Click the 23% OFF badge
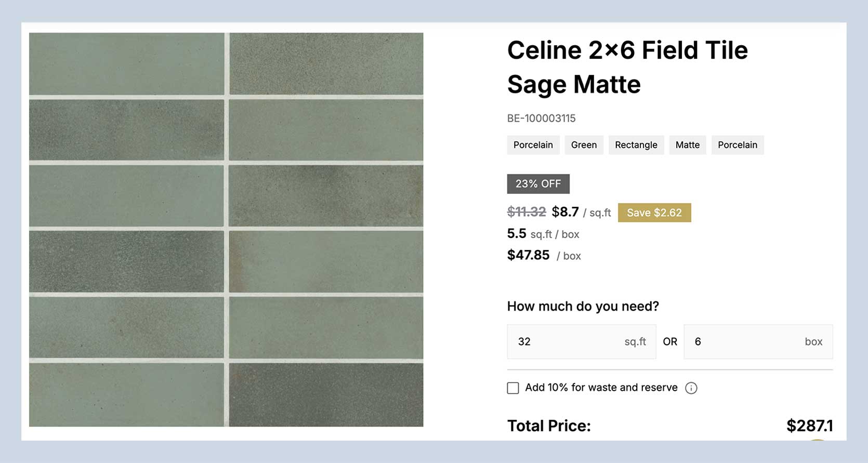Screen dimensions: 868x463 [538, 184]
